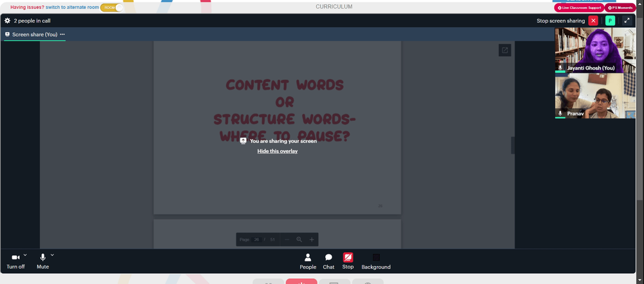Pop out the shared document
The height and width of the screenshot is (284, 644).
coord(505,50)
